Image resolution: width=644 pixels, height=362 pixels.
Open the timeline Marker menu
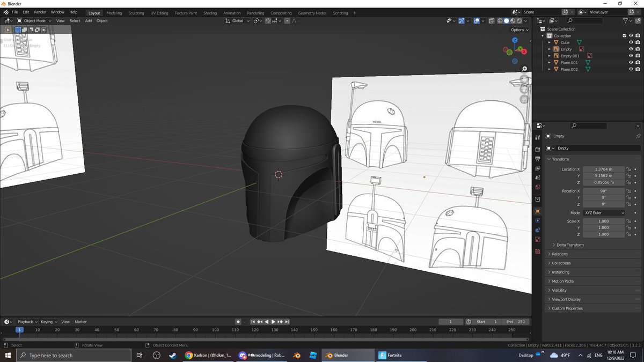point(80,322)
